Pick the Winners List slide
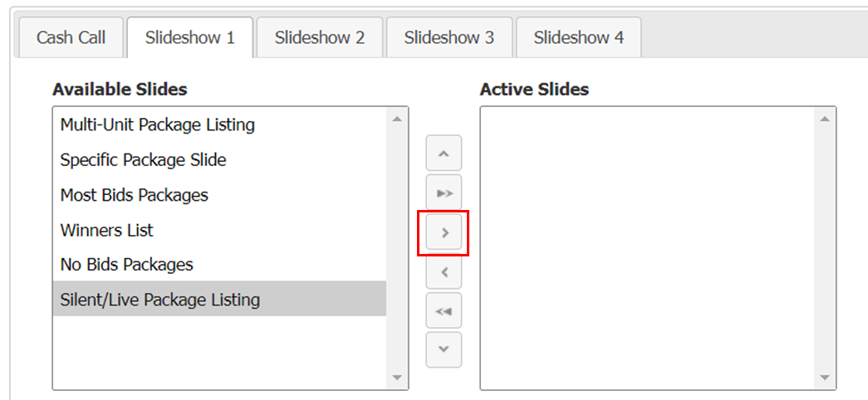This screenshot has width=868, height=400. point(107,230)
